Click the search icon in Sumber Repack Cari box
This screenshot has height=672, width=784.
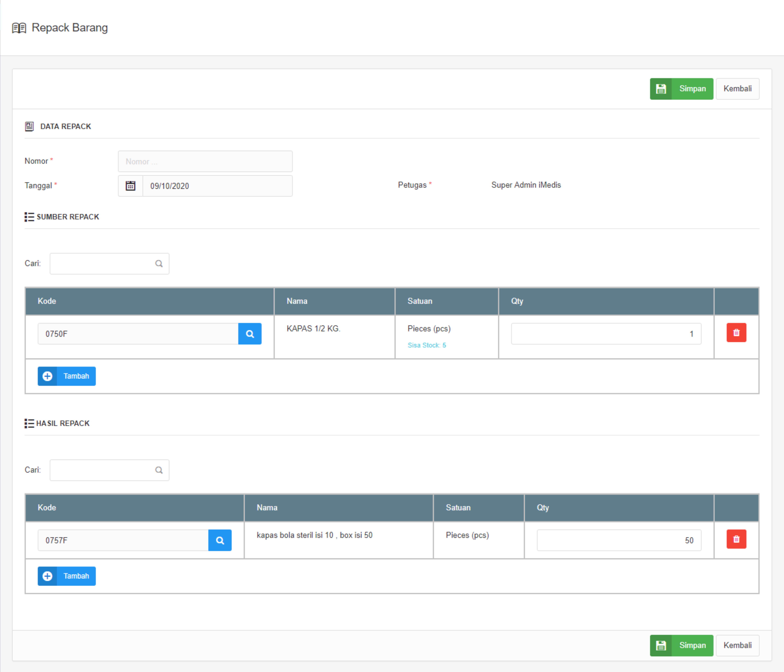(x=159, y=264)
